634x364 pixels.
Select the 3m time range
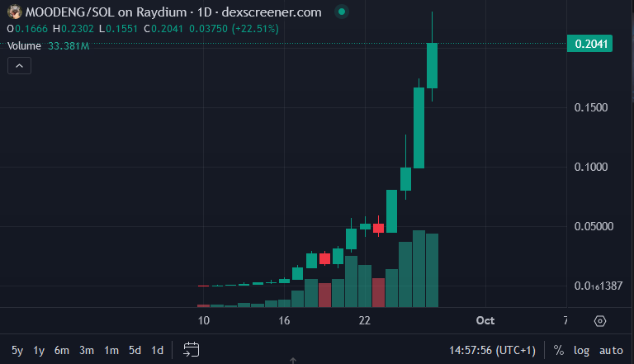pyautogui.click(x=87, y=350)
